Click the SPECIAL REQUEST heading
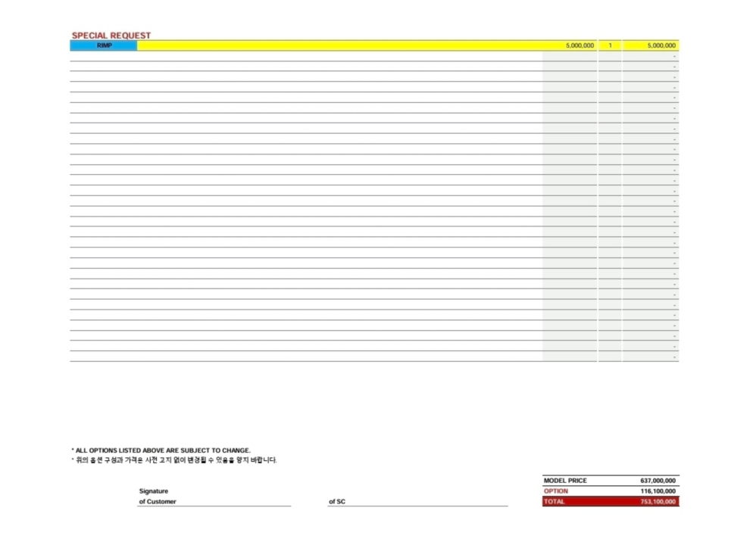Viewport: 756px width, 545px height. tap(111, 36)
